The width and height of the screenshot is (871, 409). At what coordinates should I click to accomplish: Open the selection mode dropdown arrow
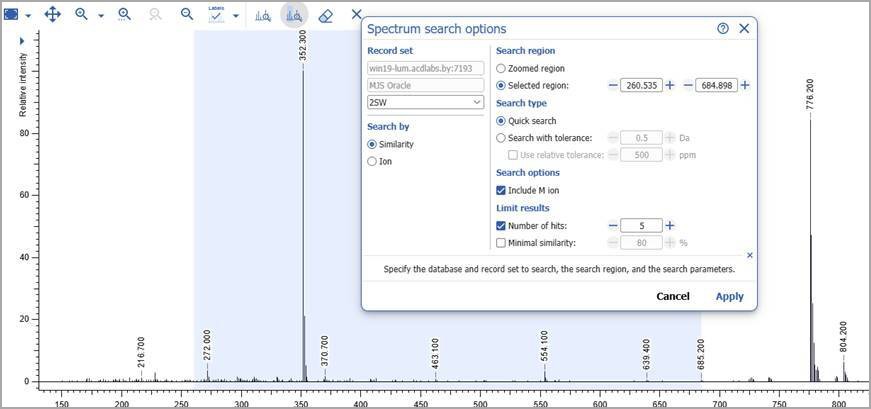(28, 16)
